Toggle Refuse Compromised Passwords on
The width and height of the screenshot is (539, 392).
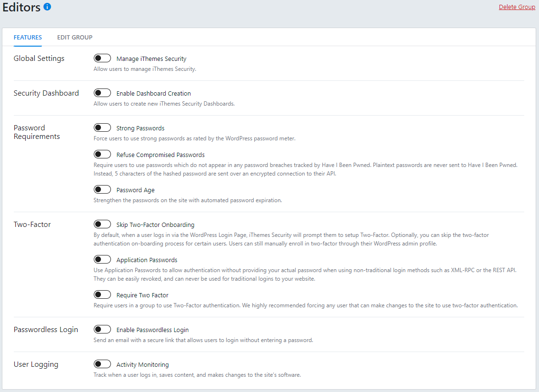102,154
